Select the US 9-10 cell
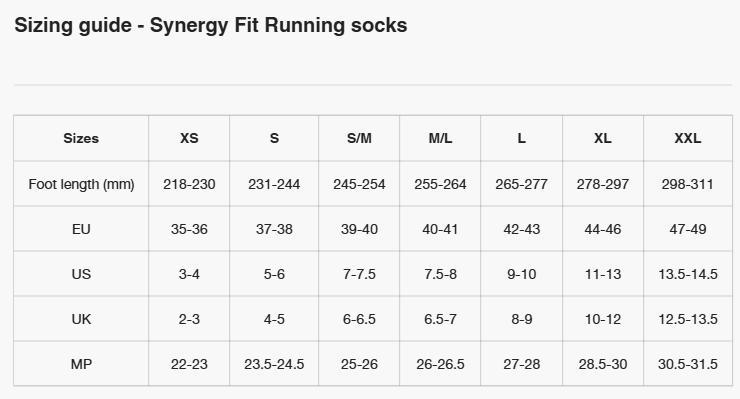This screenshot has width=740, height=399. (x=521, y=274)
